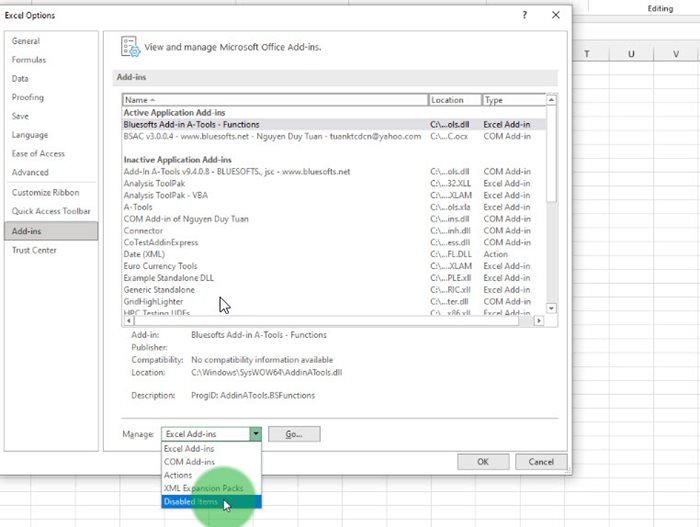Select the Date (XML) action row
This screenshot has height=527, width=700.
coord(334,254)
